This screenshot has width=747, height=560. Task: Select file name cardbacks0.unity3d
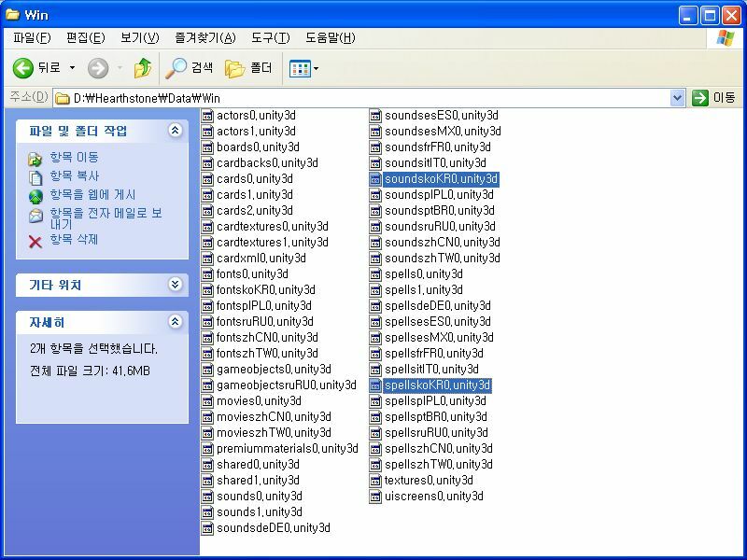267,163
